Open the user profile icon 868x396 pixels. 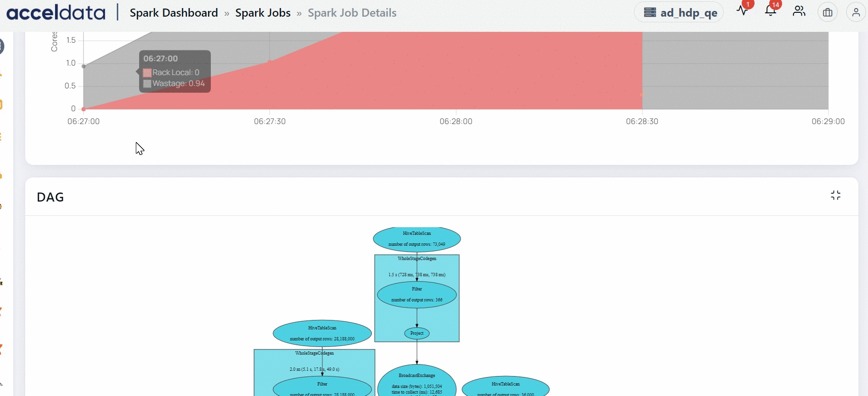click(x=856, y=12)
